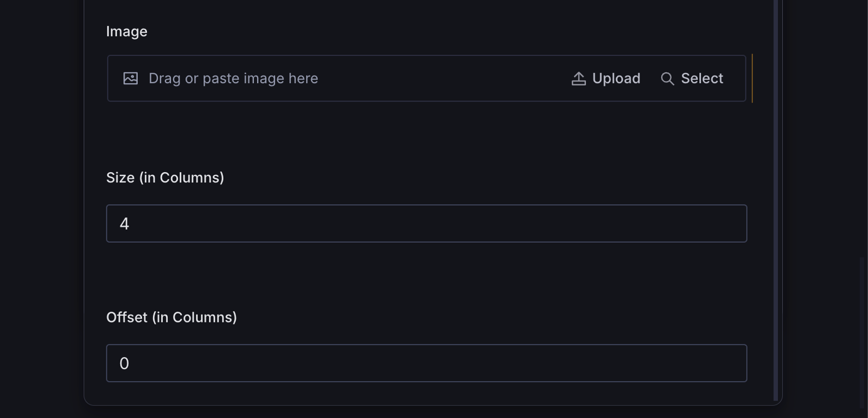Click the dark background outside the panel

[x=41, y=209]
